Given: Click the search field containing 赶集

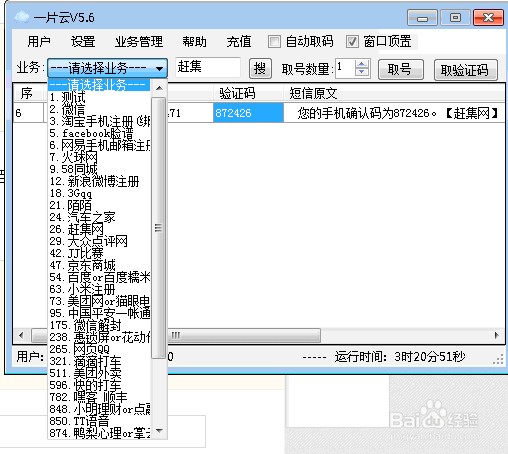Looking at the screenshot, I should (x=208, y=67).
